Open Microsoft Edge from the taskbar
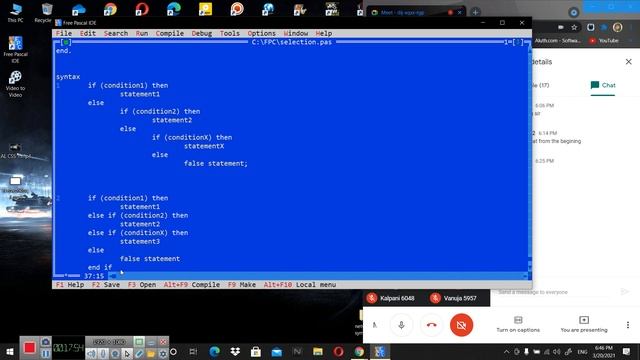The width and height of the screenshot is (640, 360). 214,351
